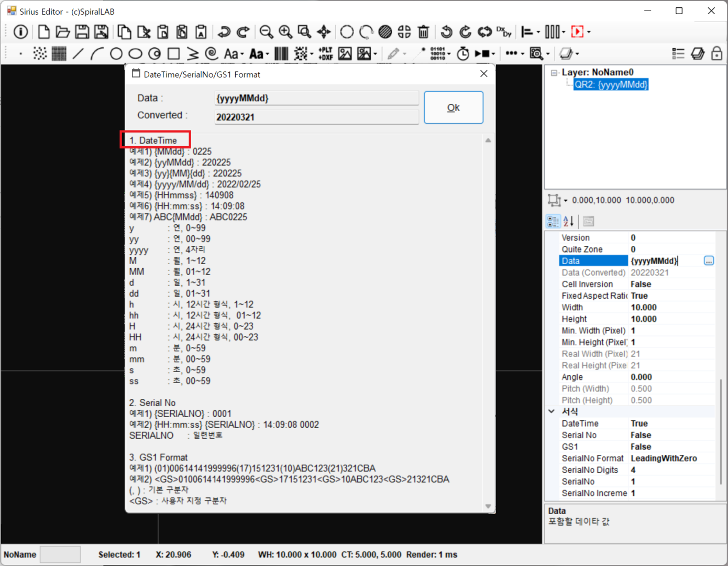Show the properties list icon
Screen dimensions: 728x566
pyautogui.click(x=678, y=53)
